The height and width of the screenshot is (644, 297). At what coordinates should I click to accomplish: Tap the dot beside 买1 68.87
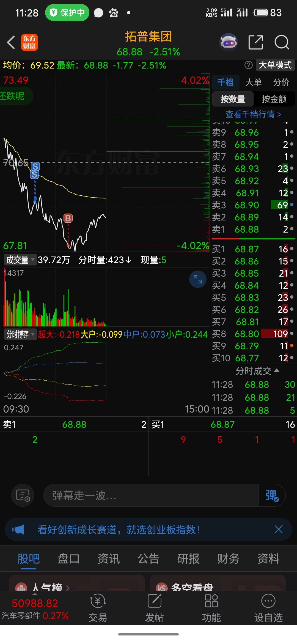[292, 249]
